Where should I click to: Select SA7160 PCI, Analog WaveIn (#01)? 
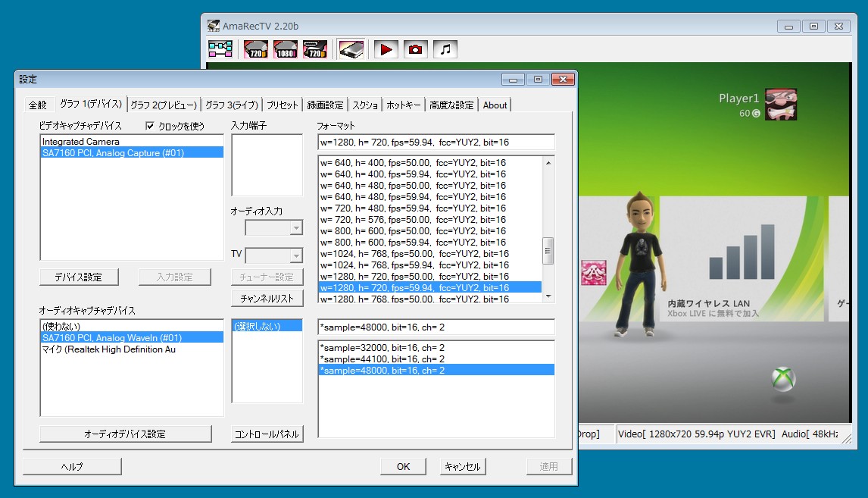[x=132, y=337]
